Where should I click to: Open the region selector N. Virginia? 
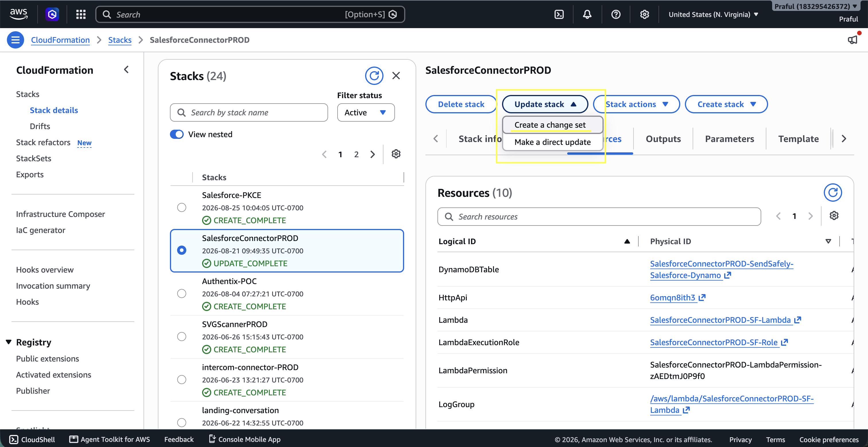713,14
